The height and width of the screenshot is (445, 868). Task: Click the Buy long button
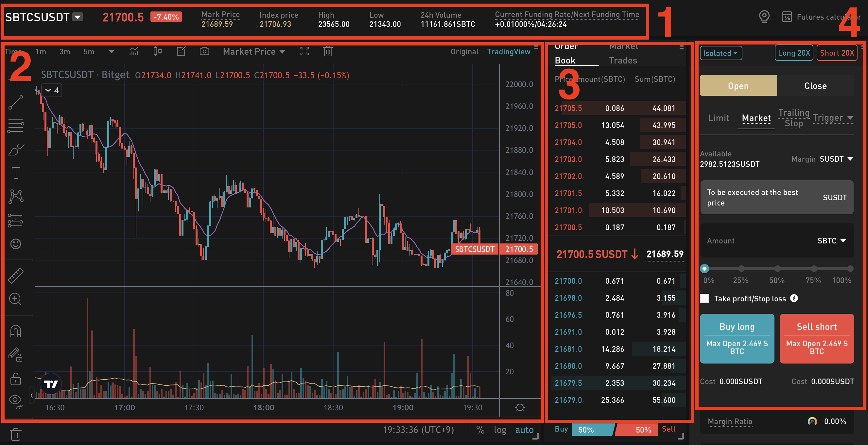click(737, 338)
